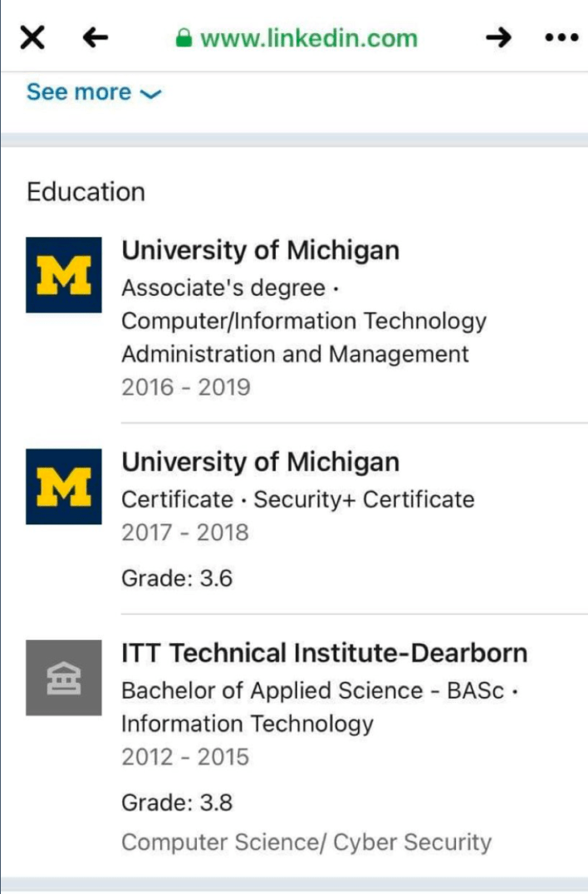Tap the 2016 - 2019 date range
Image resolution: width=588 pixels, height=894 pixels.
[x=186, y=387]
